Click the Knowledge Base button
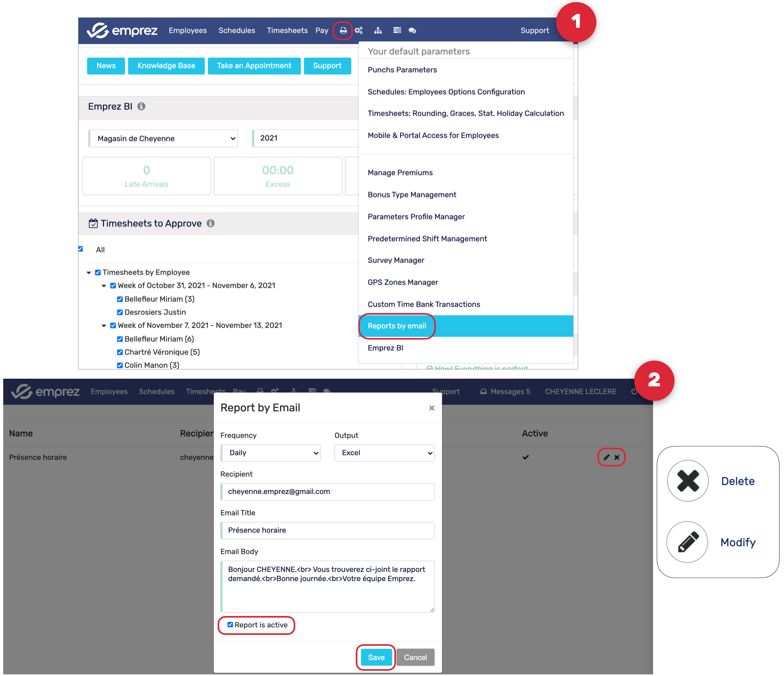The height and width of the screenshot is (676, 784). click(x=166, y=66)
